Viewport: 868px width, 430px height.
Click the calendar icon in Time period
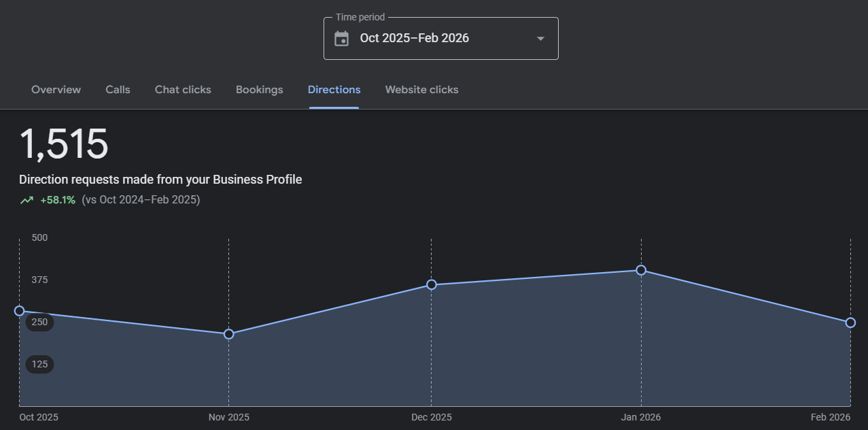point(342,38)
